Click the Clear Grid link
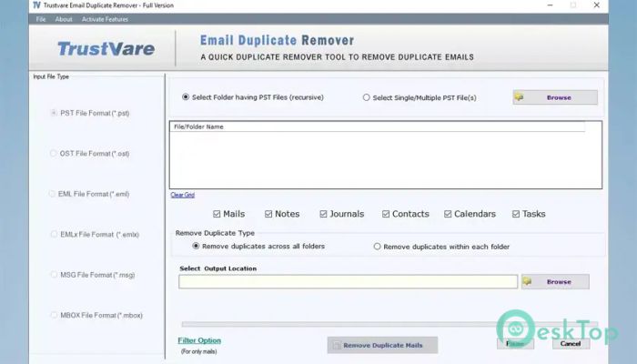 pyautogui.click(x=182, y=195)
